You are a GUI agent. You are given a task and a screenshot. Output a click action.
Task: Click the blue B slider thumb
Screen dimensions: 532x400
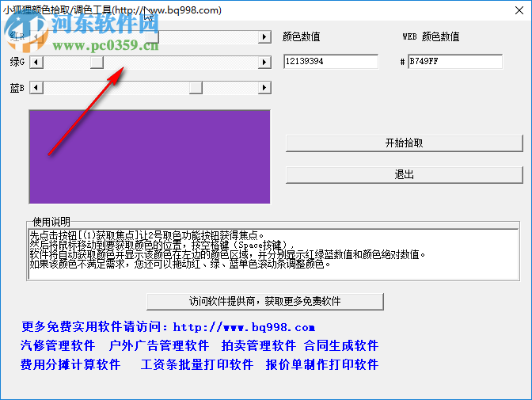click(x=196, y=88)
